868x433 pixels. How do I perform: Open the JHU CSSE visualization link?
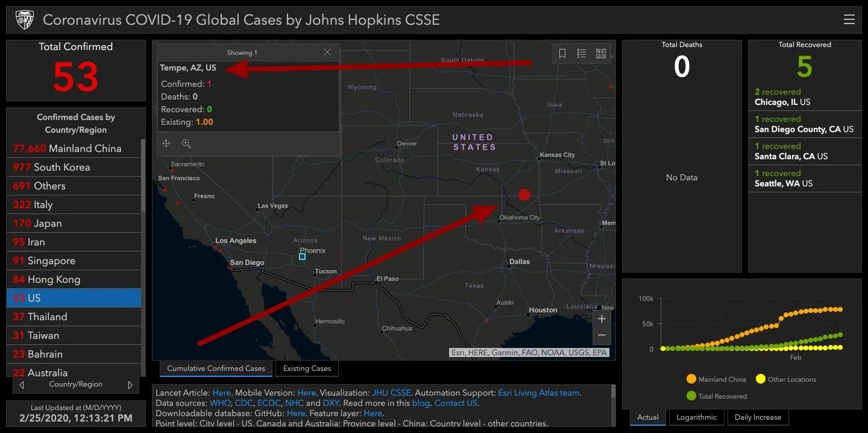point(391,393)
